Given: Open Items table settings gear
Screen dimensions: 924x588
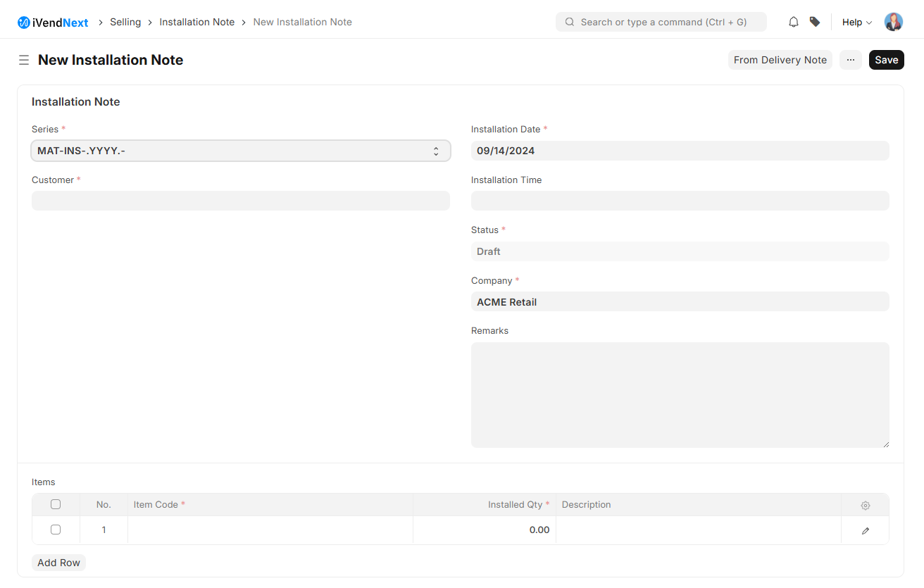Looking at the screenshot, I should tap(866, 505).
